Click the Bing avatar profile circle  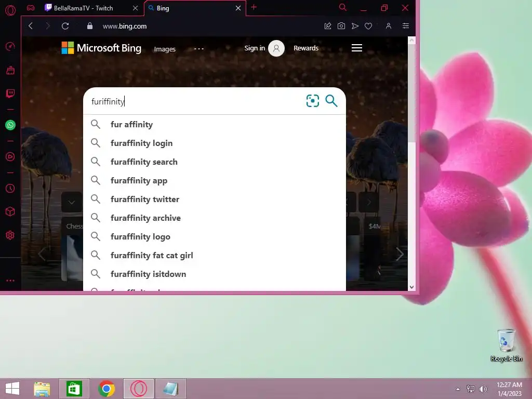(x=276, y=48)
